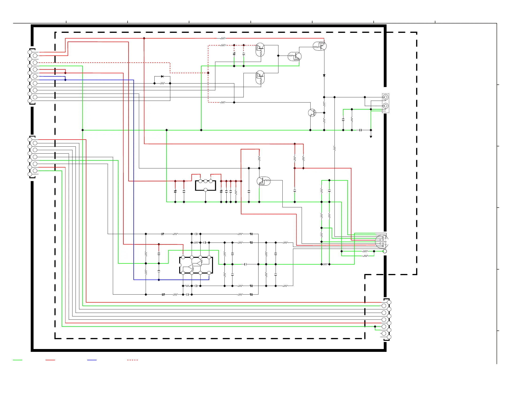The width and height of the screenshot is (532, 395).
Task: Click top pin of bottom-right connector
Action: tap(389, 303)
